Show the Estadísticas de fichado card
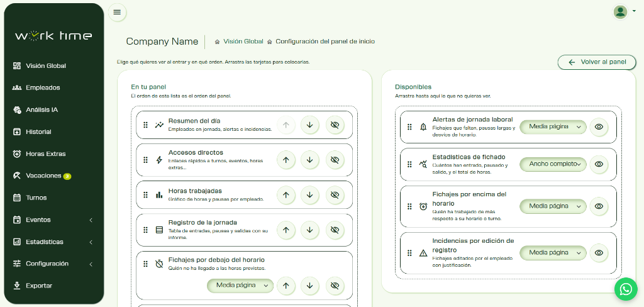644x307 pixels. [599, 164]
